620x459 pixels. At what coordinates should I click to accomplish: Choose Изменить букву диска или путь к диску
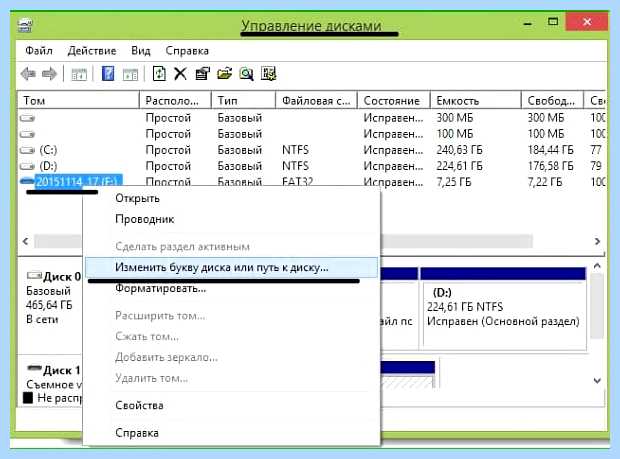[x=231, y=268]
